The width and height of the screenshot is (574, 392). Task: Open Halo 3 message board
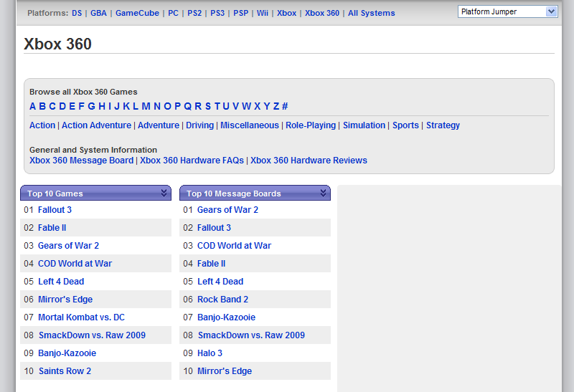click(210, 353)
